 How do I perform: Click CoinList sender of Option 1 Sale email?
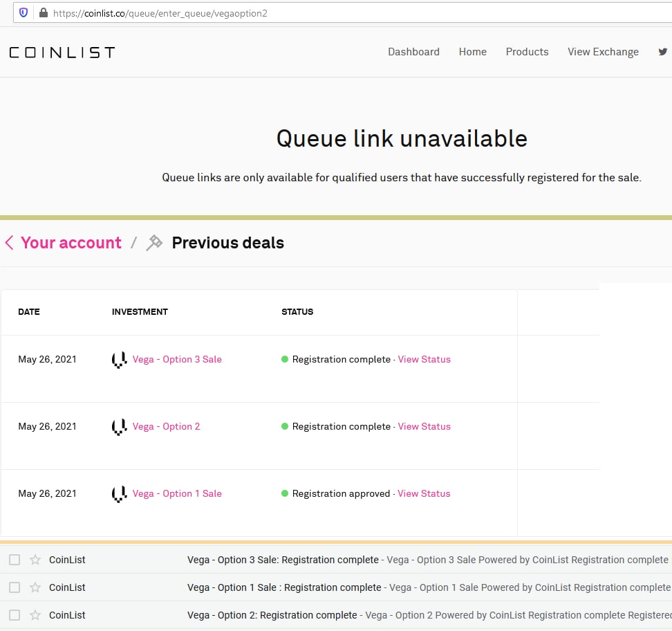point(67,587)
